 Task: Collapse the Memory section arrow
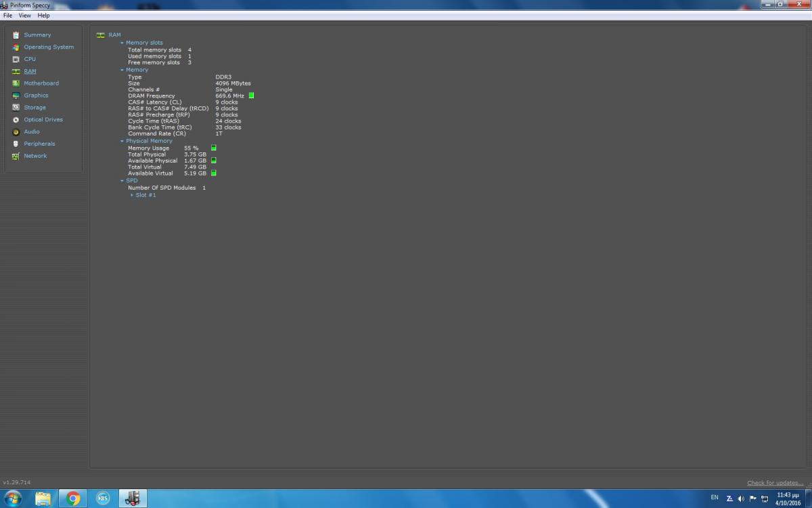click(122, 70)
